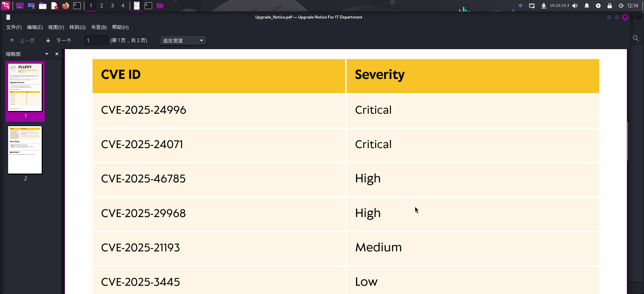The image size is (644, 294).
Task: Open the 适合宽度 zoom dropdown
Action: click(183, 40)
